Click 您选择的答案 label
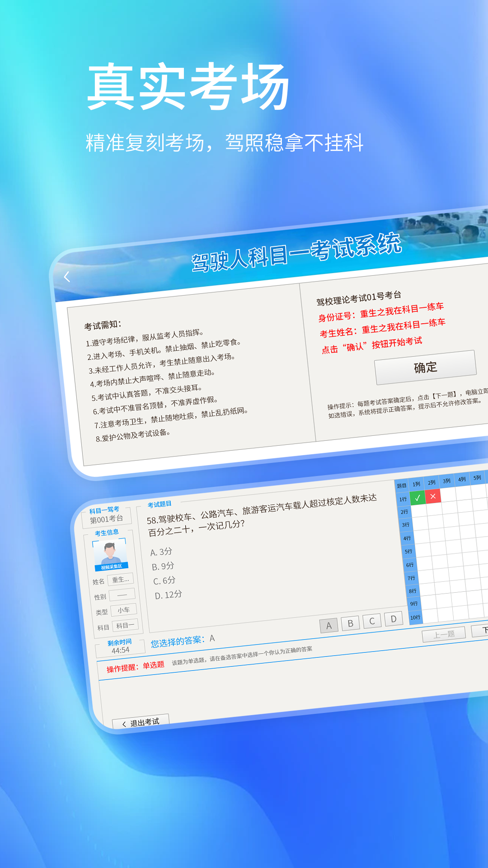The width and height of the screenshot is (488, 868). pos(178,642)
